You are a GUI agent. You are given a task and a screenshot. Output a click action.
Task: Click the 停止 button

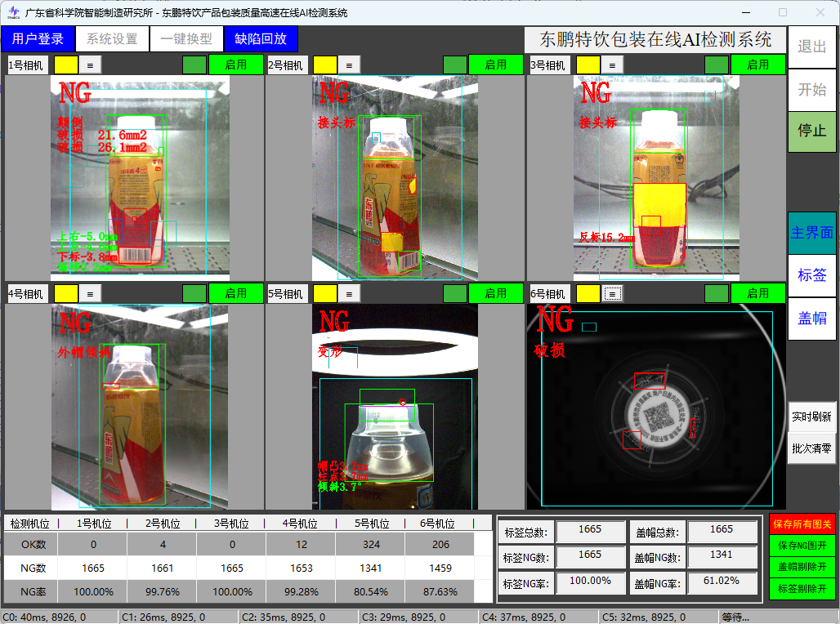[x=811, y=131]
